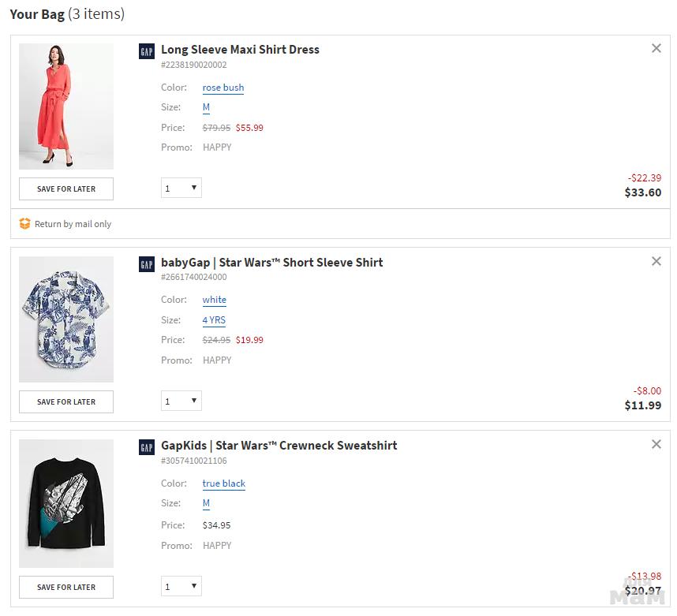Open quantity dropdown for the Crewneck Sweatshirt
The width and height of the screenshot is (677, 616).
181,586
